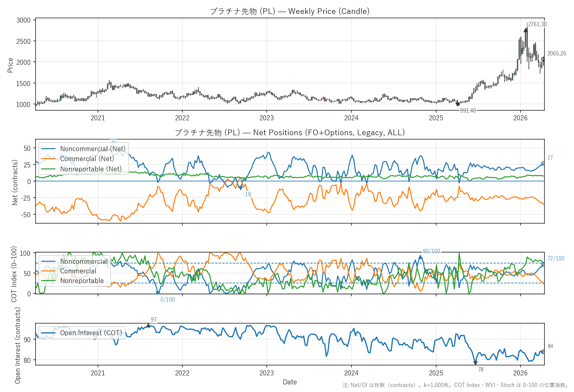Image resolution: width=574 pixels, height=392 pixels.
Task: Select the latest price circle marker at 2065.20
Action: point(543,59)
